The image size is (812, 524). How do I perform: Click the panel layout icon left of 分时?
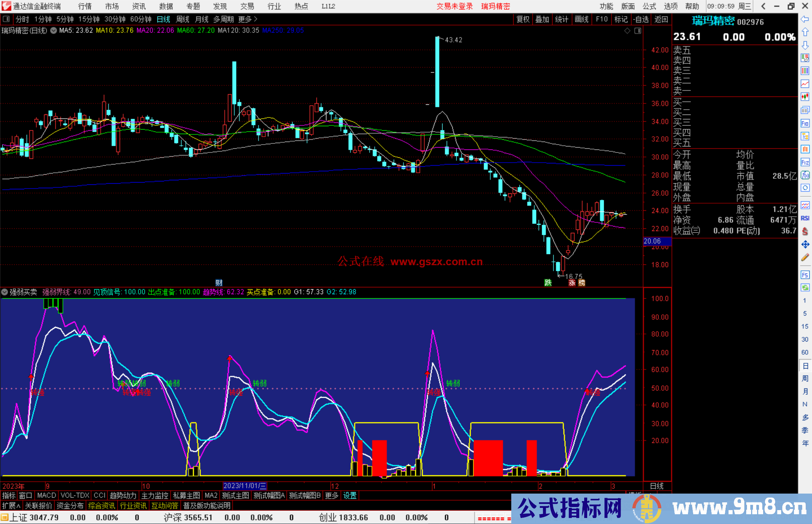(x=6, y=19)
